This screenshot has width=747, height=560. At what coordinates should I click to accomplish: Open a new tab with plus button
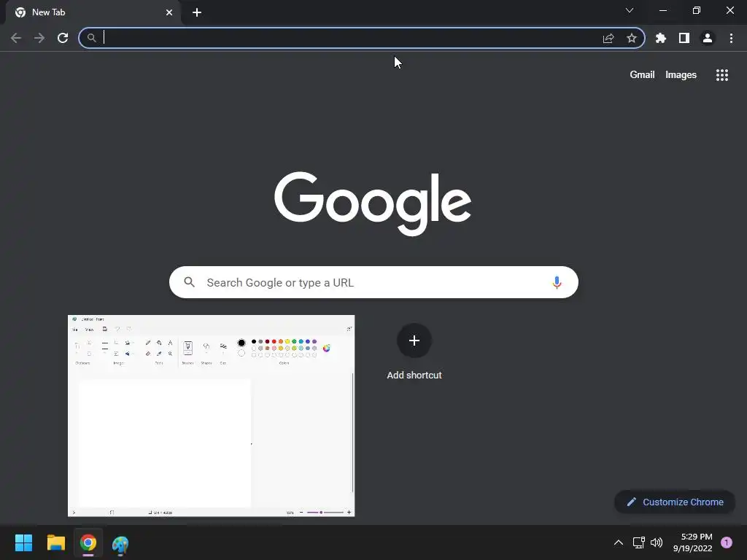tap(197, 12)
